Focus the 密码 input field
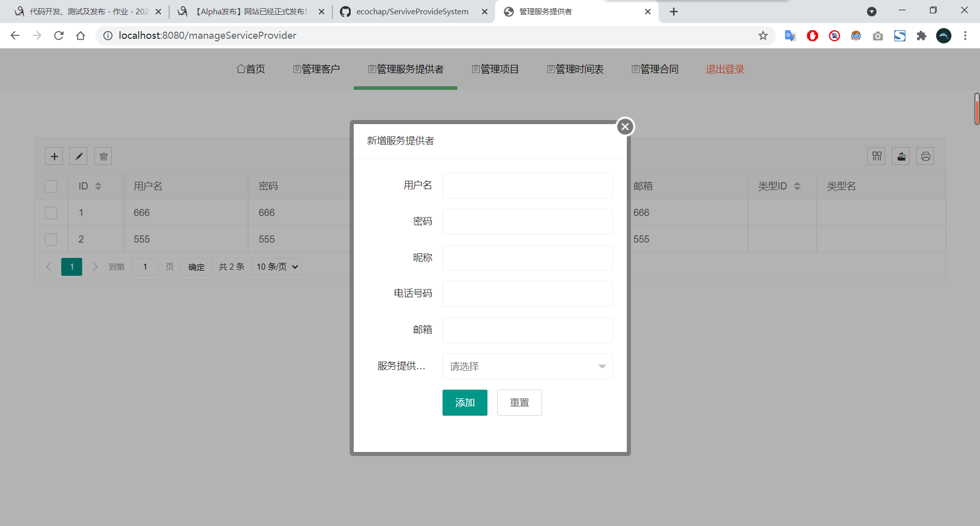The height and width of the screenshot is (526, 980). coord(527,222)
